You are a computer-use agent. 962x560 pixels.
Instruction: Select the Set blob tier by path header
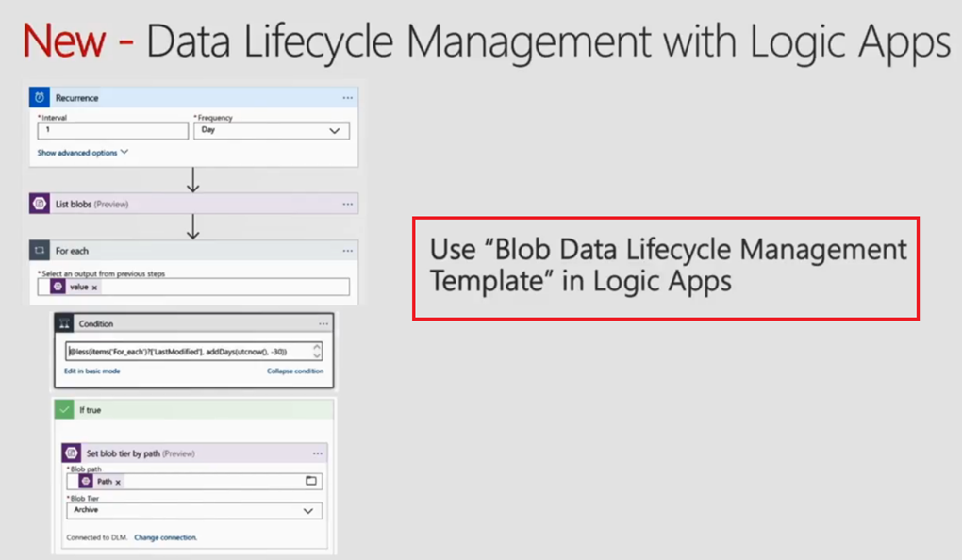194,453
